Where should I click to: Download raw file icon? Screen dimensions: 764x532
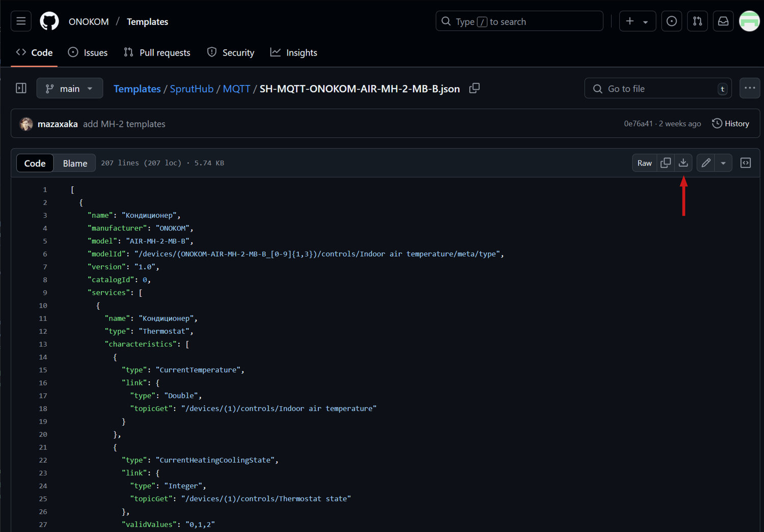coord(683,163)
